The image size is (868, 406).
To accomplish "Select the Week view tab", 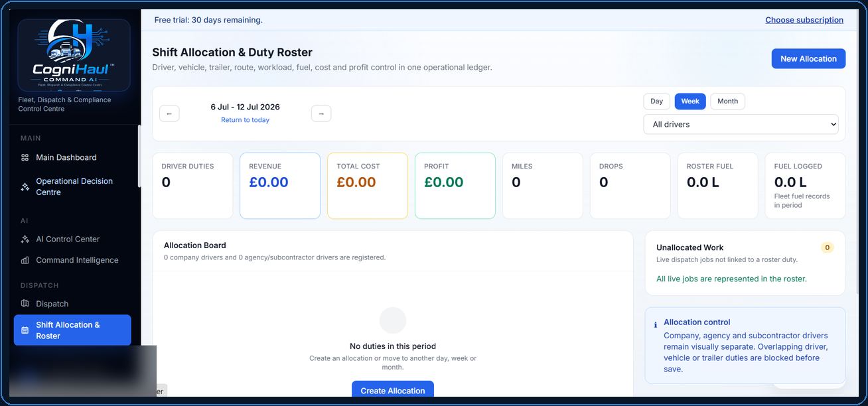I will pyautogui.click(x=690, y=101).
